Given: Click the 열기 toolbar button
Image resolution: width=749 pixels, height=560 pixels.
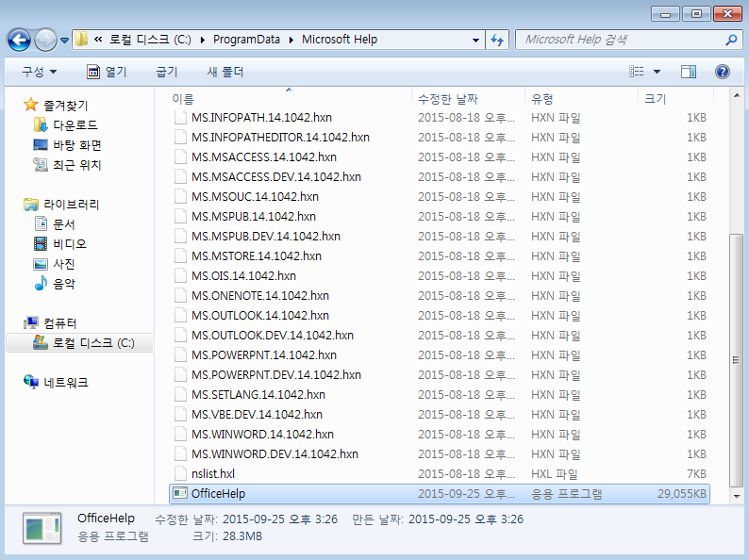Looking at the screenshot, I should pyautogui.click(x=107, y=72).
